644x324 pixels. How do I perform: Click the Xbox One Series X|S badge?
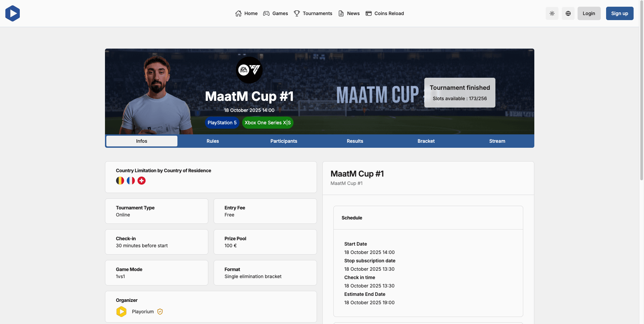pyautogui.click(x=268, y=123)
